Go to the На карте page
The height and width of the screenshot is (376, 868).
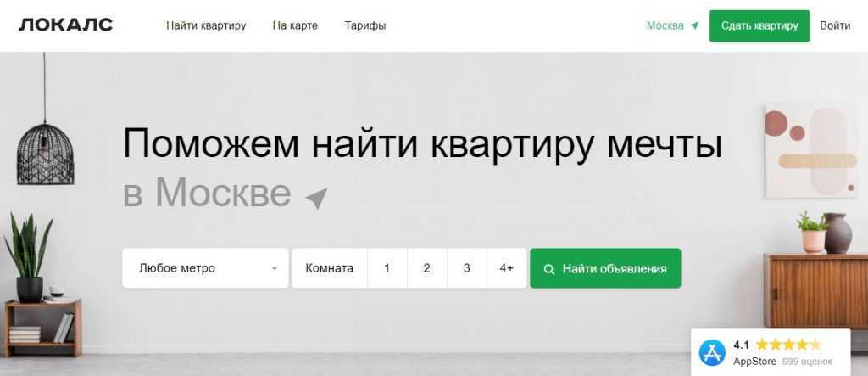point(295,25)
